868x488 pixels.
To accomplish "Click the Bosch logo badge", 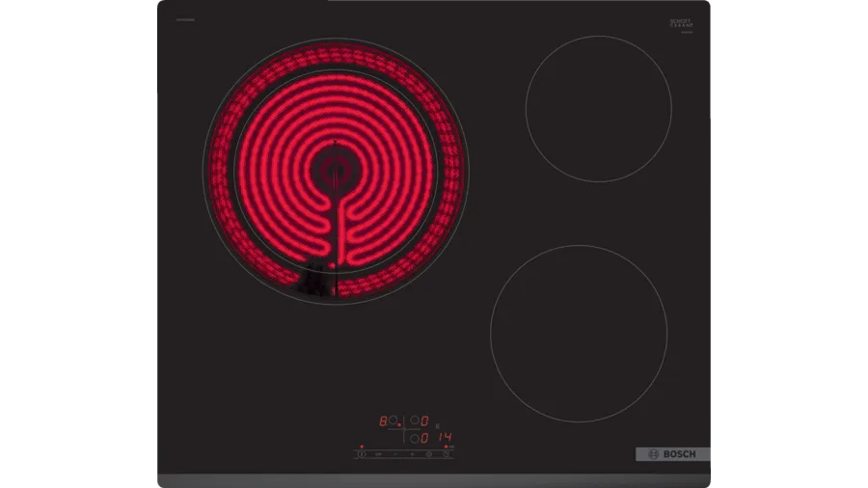I will coord(672,454).
